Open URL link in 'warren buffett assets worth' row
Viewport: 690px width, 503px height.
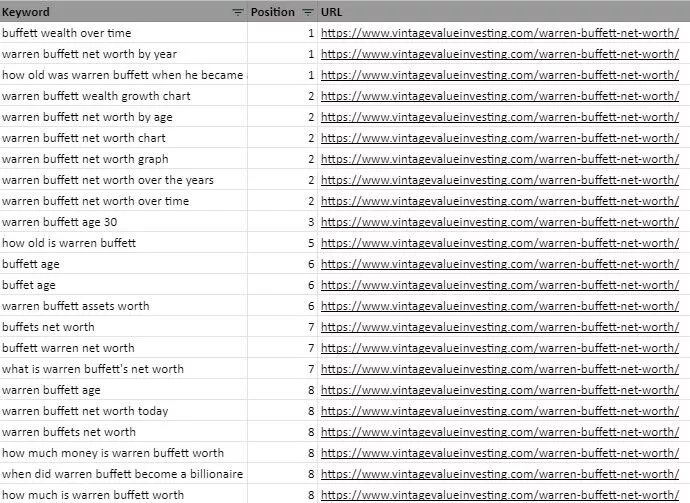[x=500, y=306]
